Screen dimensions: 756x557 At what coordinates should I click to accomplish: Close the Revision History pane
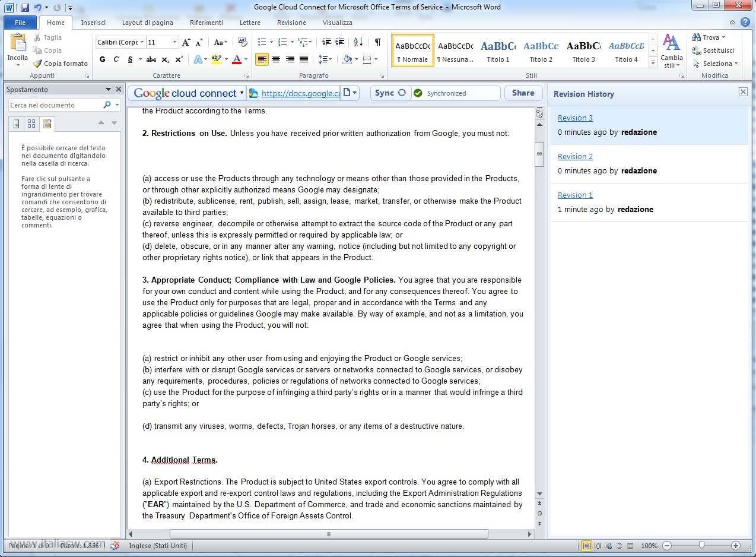point(743,92)
